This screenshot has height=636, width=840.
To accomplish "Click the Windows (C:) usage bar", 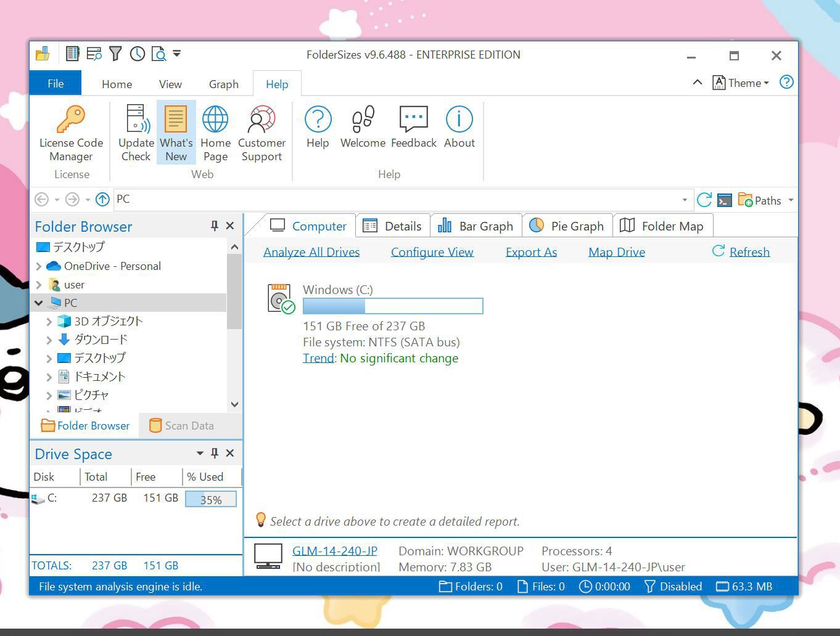I will point(393,306).
